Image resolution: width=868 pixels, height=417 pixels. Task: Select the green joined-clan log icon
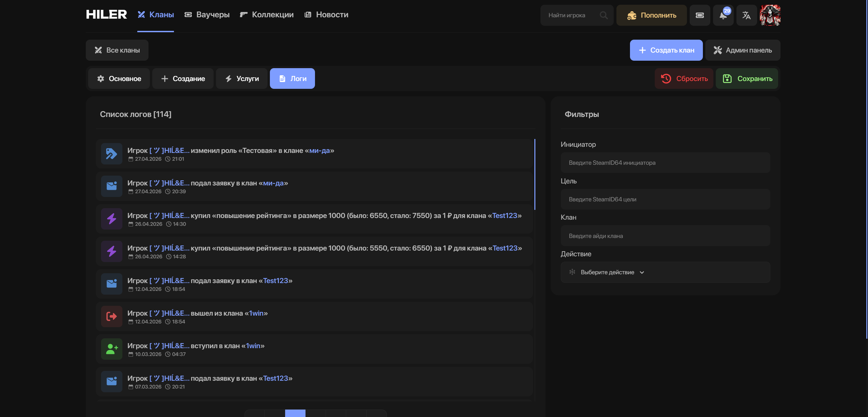[x=112, y=349]
